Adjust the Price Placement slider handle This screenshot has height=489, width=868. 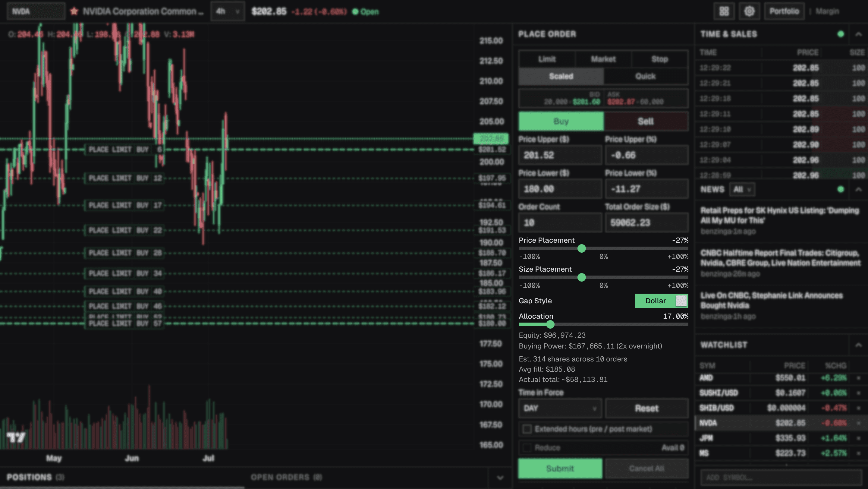point(582,249)
